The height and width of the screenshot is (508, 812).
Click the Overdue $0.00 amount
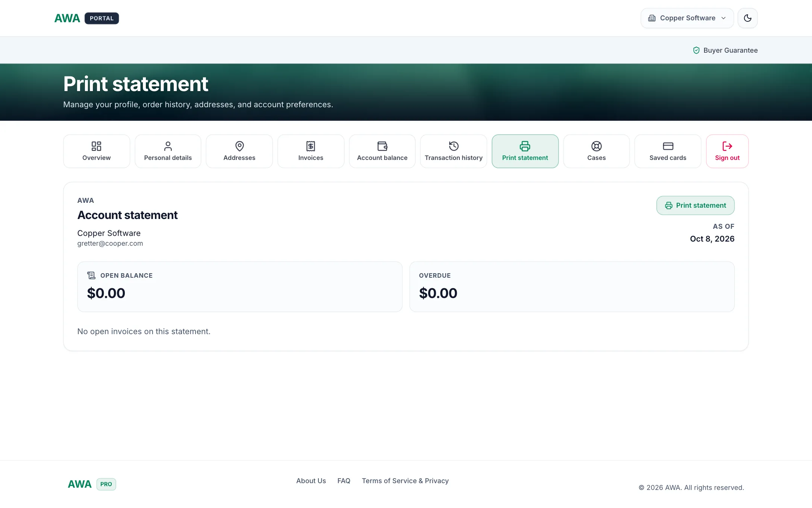coord(438,293)
